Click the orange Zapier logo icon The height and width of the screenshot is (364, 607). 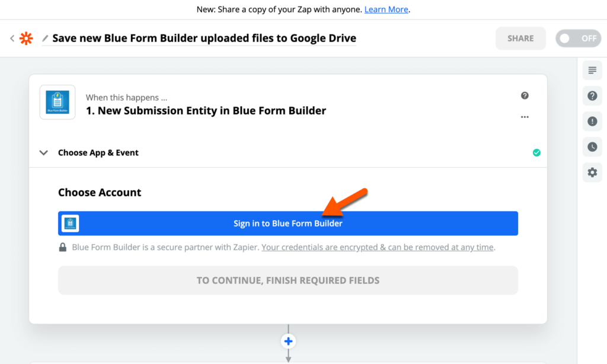26,39
